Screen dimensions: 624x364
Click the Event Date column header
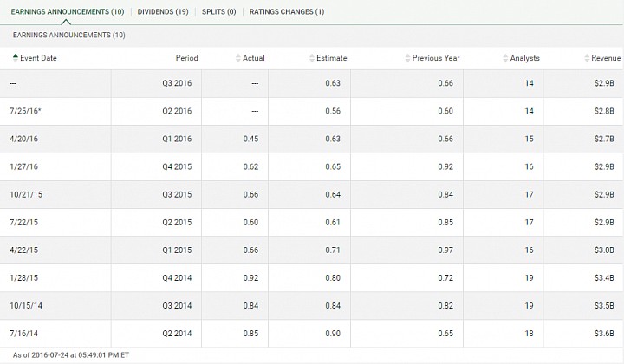tap(38, 58)
